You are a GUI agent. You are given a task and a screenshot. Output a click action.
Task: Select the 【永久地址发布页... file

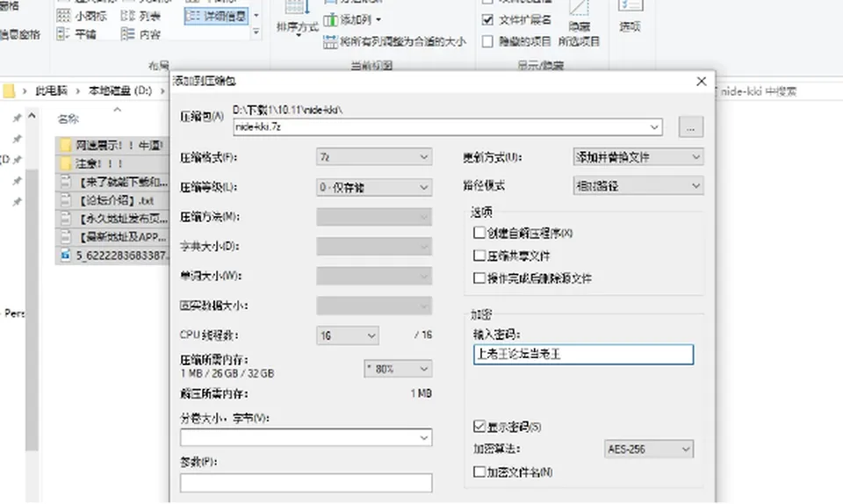112,219
